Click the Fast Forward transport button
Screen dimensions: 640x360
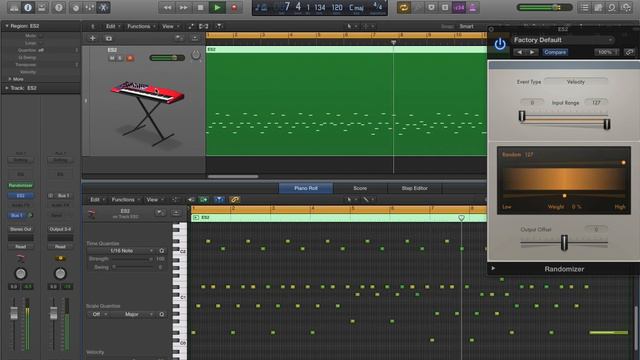click(x=184, y=7)
